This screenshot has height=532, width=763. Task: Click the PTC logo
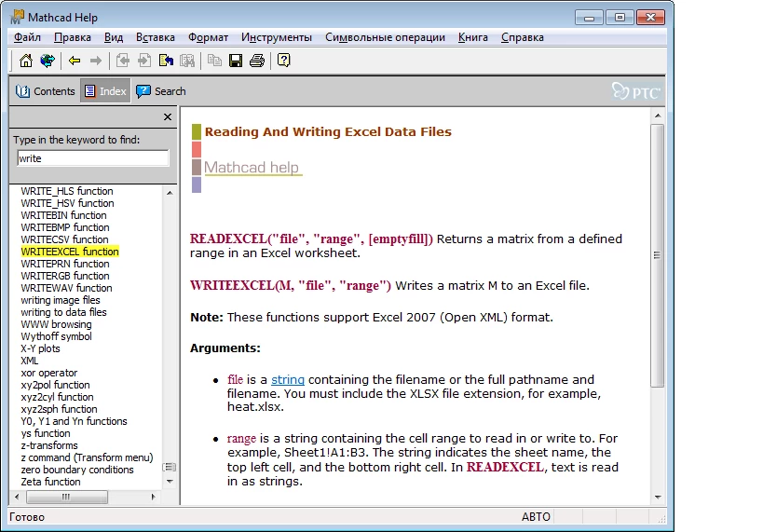coord(636,91)
